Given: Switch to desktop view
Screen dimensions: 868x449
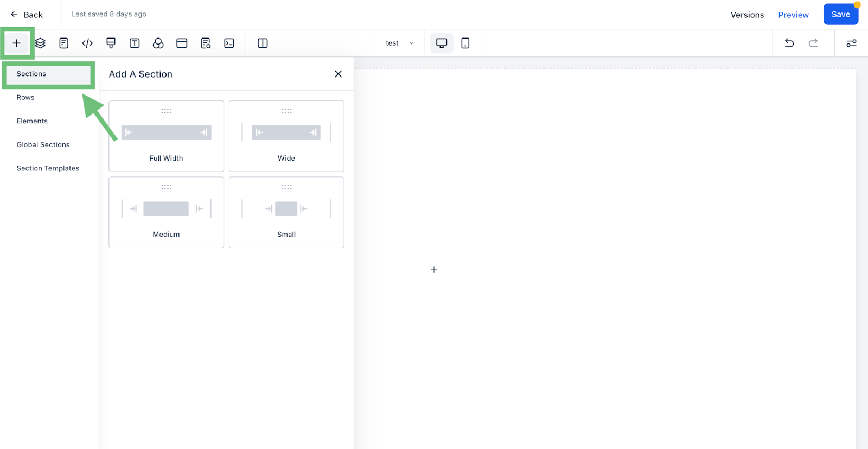Looking at the screenshot, I should pyautogui.click(x=442, y=43).
